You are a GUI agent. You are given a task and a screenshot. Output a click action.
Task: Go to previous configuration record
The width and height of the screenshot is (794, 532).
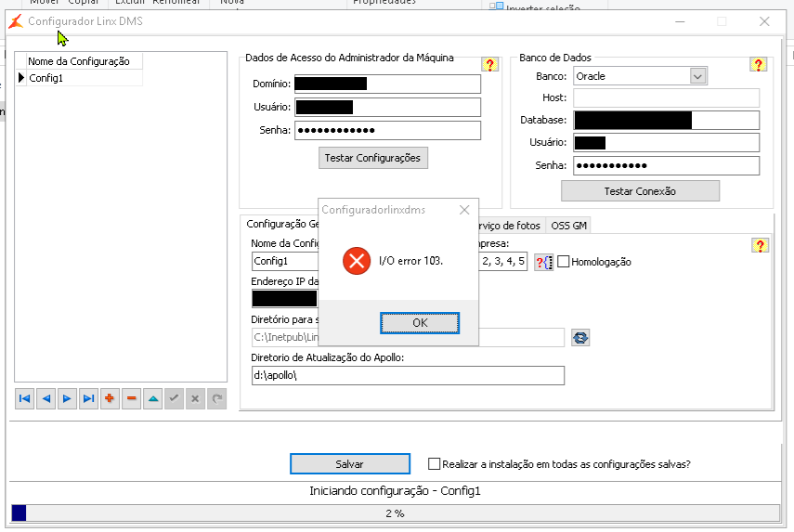[46, 399]
